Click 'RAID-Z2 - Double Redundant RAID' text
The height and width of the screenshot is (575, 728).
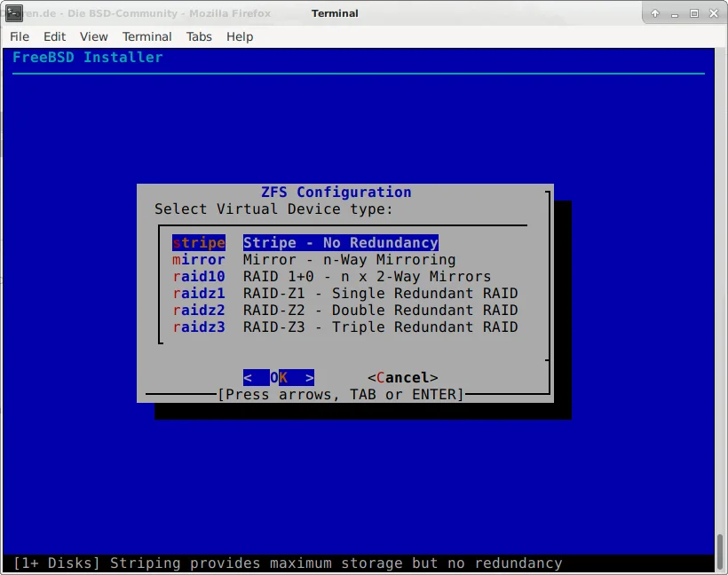(381, 310)
